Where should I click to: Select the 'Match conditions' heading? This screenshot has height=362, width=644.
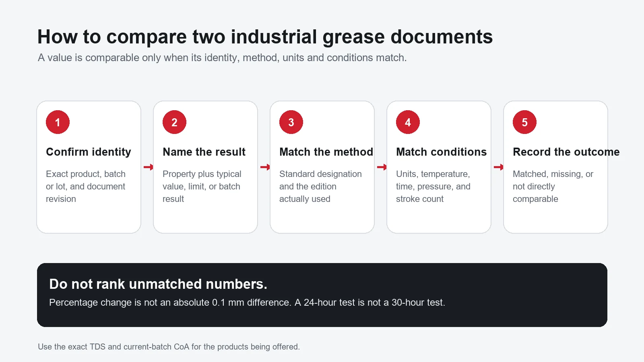tap(442, 152)
